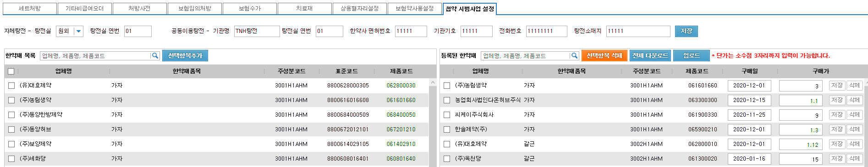The image size is (868, 167).
Task: Search the 한약재 목록 with magnifier icon
Action: 155,56
